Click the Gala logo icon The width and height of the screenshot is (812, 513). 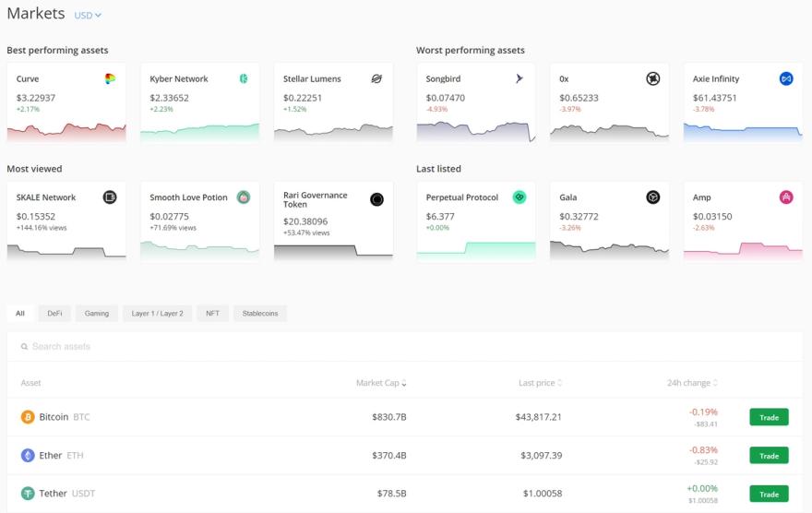tap(653, 197)
